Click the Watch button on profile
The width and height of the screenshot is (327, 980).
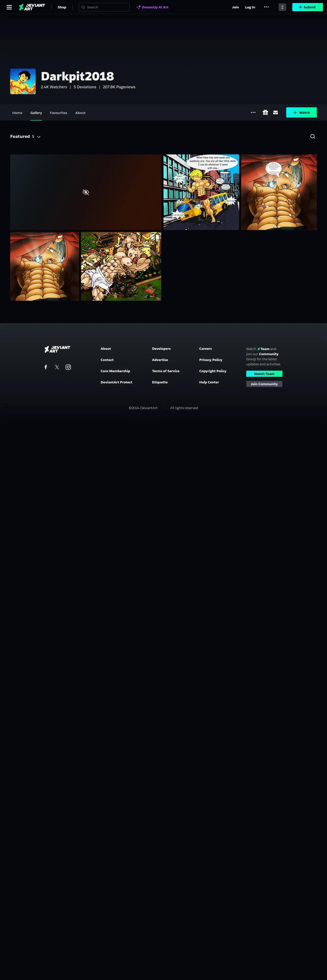(302, 113)
